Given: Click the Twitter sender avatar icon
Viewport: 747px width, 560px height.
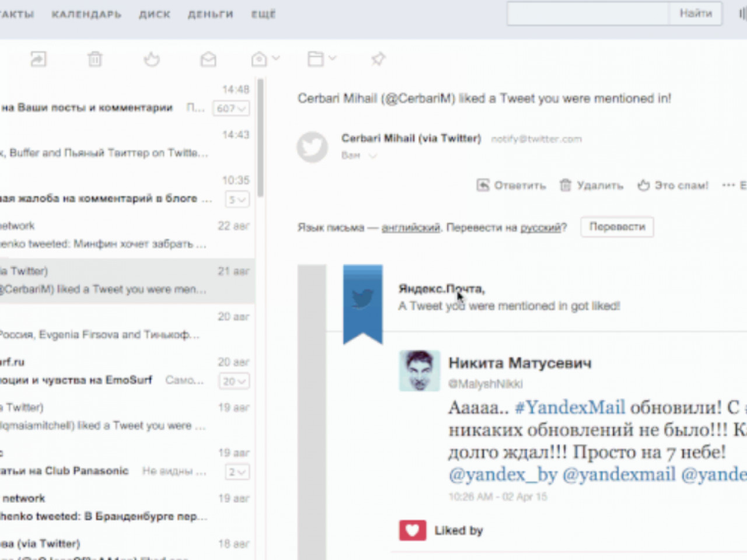Looking at the screenshot, I should click(x=312, y=146).
